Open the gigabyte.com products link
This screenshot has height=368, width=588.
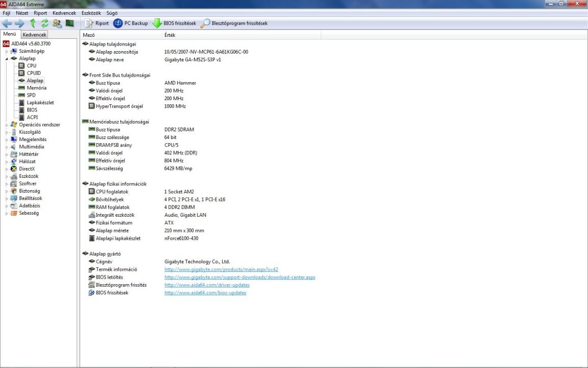221,270
